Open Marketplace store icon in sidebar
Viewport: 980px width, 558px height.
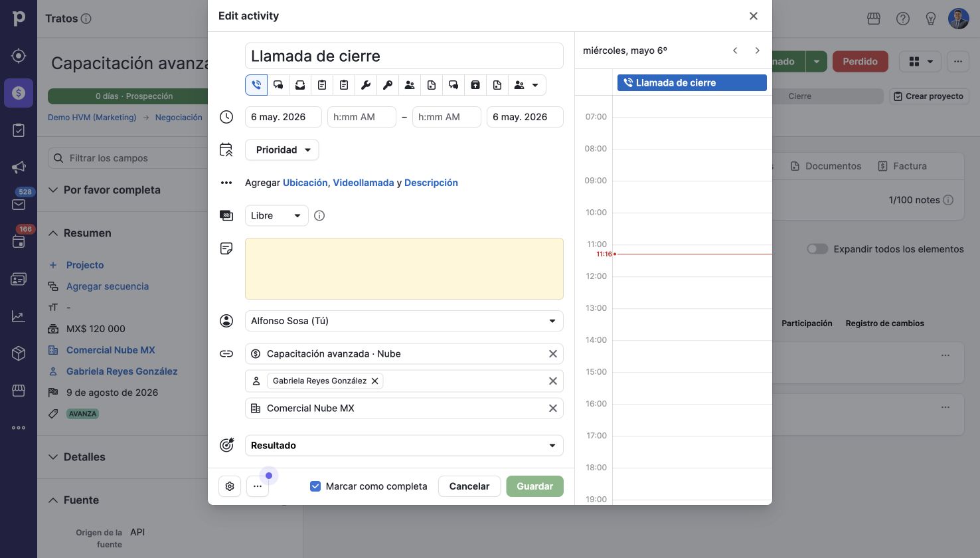(x=19, y=391)
